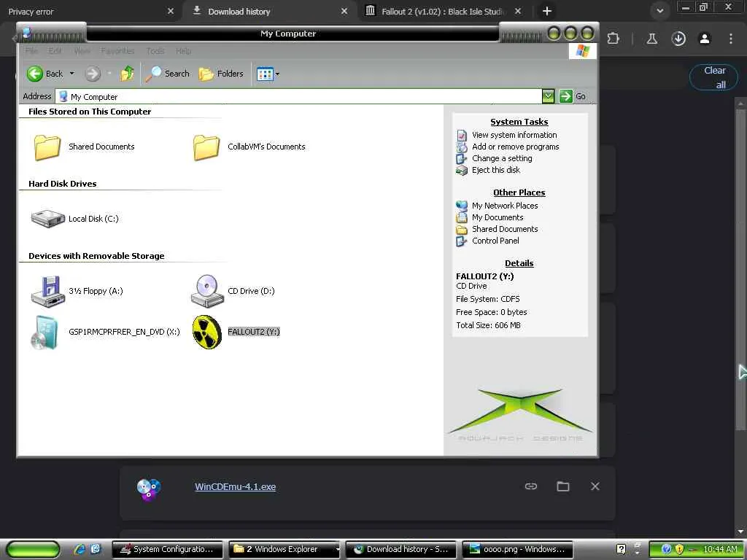Click the Back arrow in My Computer toolbar
This screenshot has width=747, height=560.
[x=35, y=74]
